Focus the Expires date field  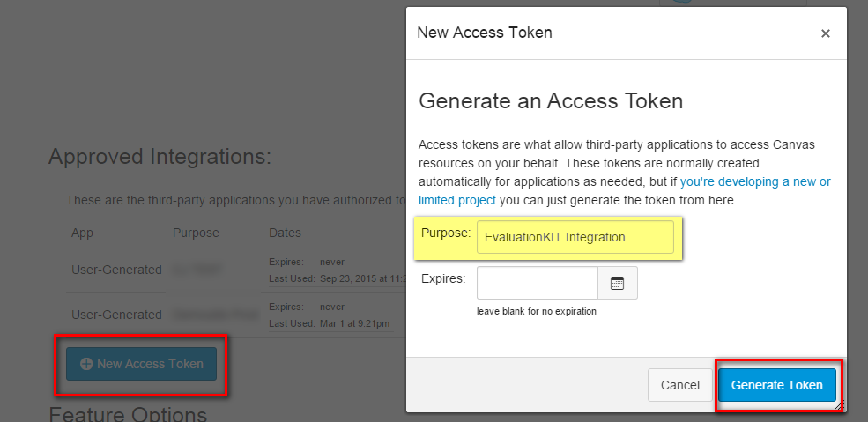[538, 283]
